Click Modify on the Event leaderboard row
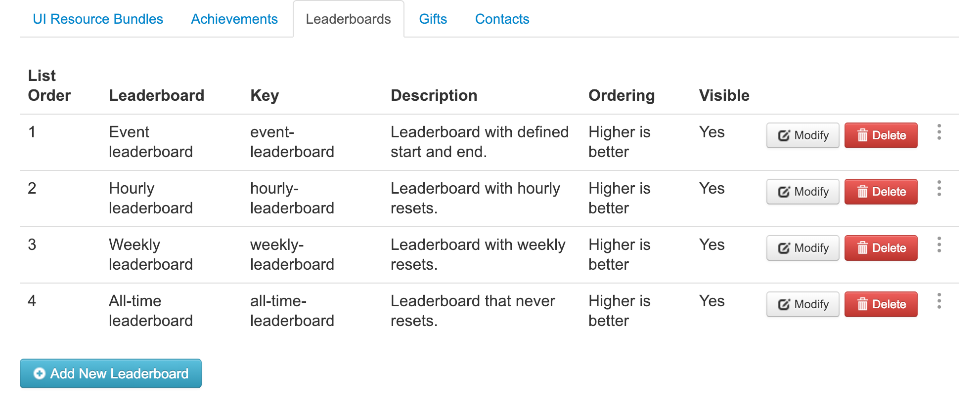This screenshot has height=410, width=980. point(802,135)
